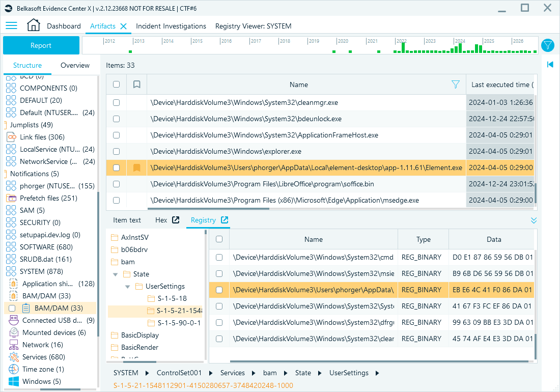The width and height of the screenshot is (560, 392).
Task: Check the cleanmgr.exe row checkbox
Action: (116, 102)
